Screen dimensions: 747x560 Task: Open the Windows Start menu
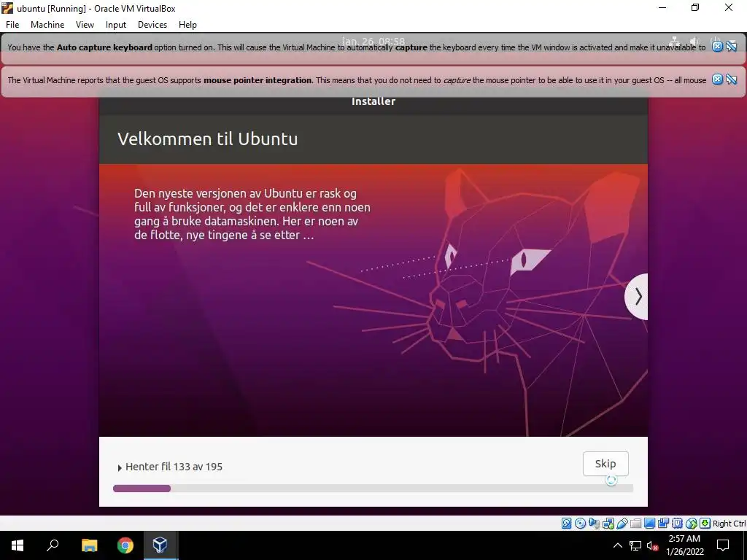click(18, 545)
